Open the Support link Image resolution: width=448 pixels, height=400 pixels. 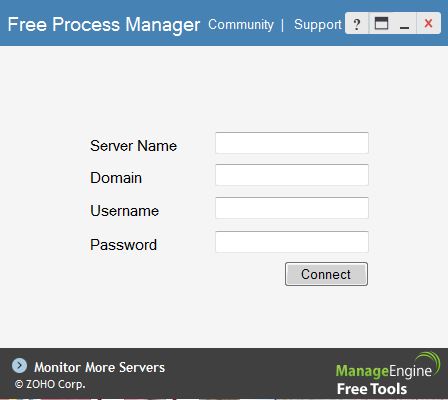tap(318, 25)
